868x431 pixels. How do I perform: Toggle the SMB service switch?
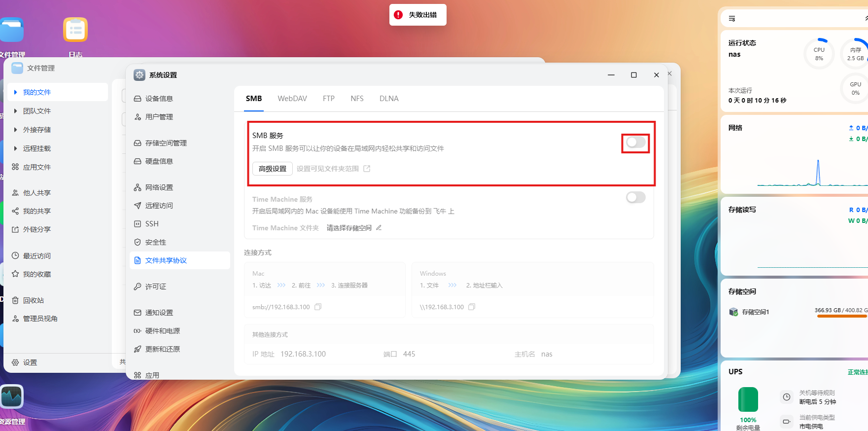pos(635,143)
